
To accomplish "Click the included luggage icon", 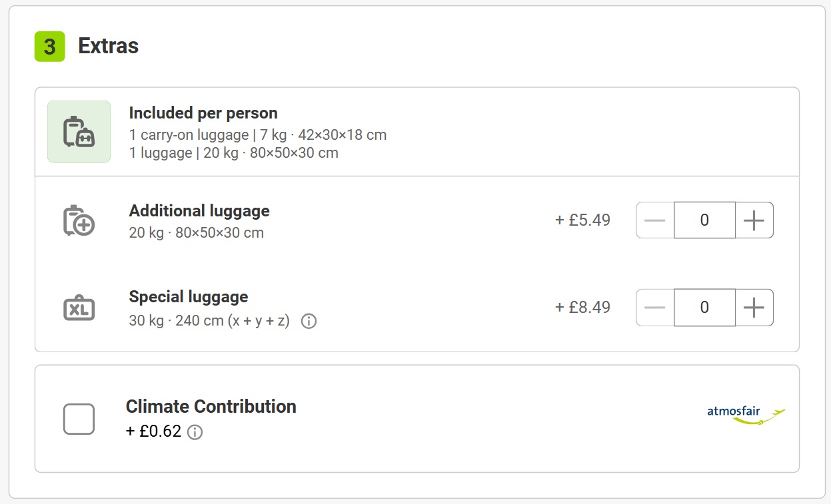I will click(x=79, y=132).
